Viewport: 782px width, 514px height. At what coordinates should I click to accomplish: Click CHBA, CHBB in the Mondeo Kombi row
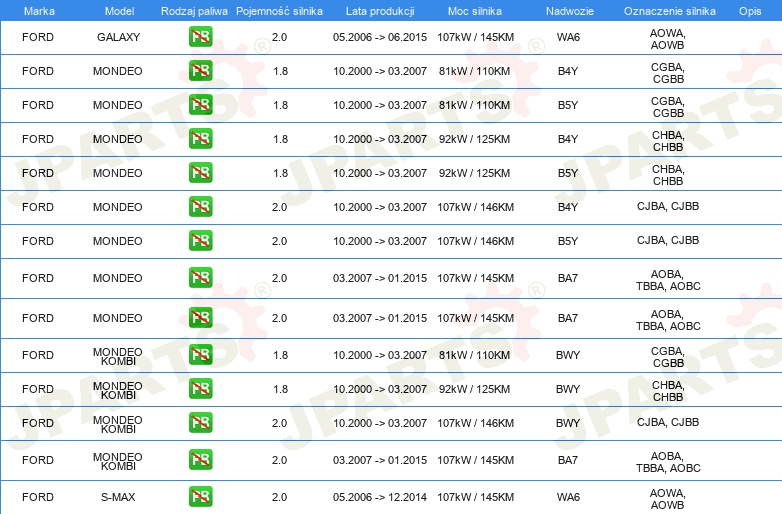click(x=668, y=390)
